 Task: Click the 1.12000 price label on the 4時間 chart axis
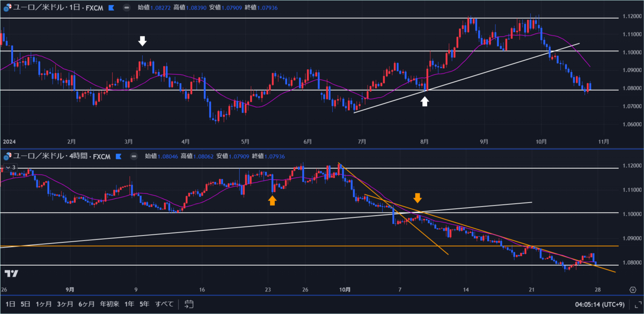631,165
